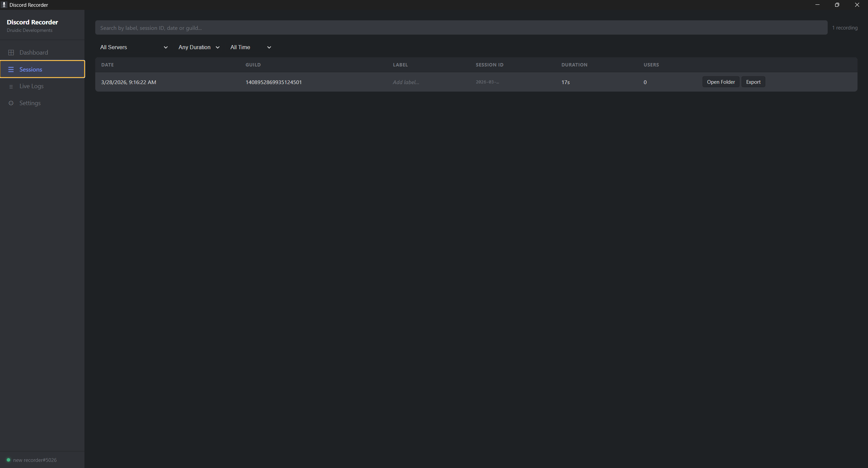The width and height of the screenshot is (868, 468).
Task: Click the Open Folder button
Action: pos(721,82)
